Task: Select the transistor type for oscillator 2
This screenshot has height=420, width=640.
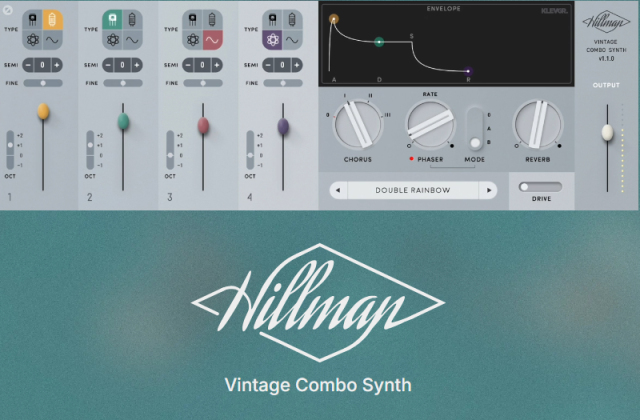Action: tap(112, 19)
